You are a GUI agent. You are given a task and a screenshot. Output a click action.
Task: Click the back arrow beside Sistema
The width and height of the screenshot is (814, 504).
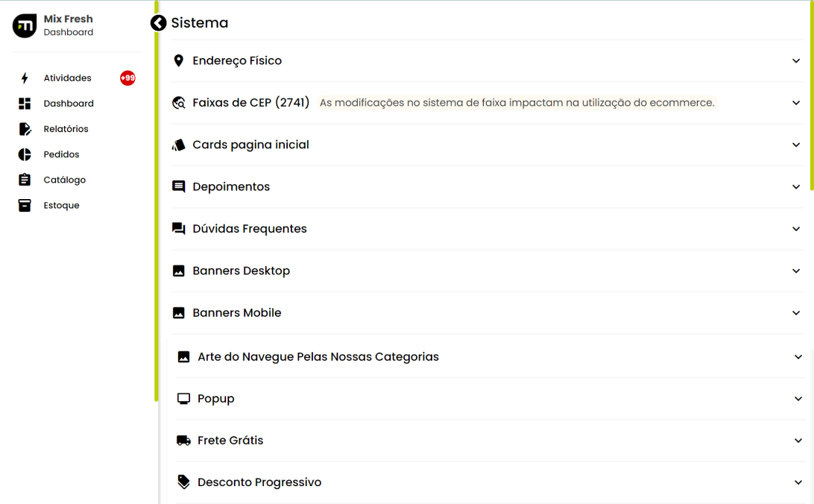point(158,23)
